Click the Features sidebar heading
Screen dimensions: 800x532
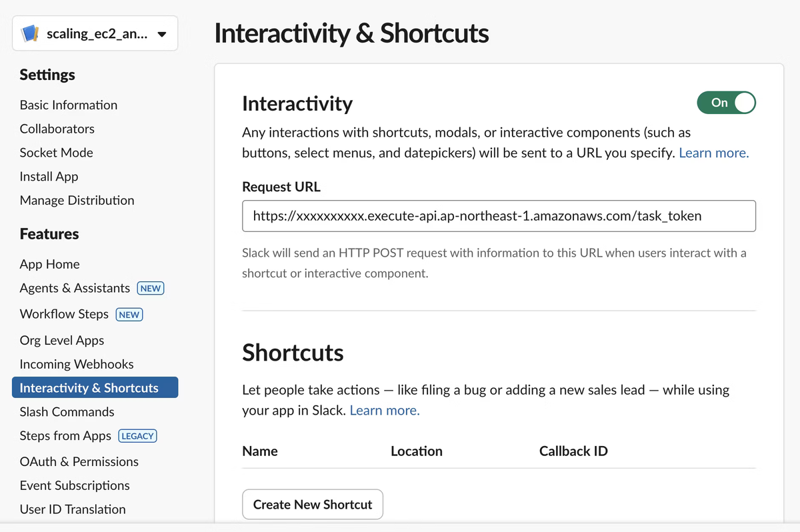pyautogui.click(x=49, y=234)
